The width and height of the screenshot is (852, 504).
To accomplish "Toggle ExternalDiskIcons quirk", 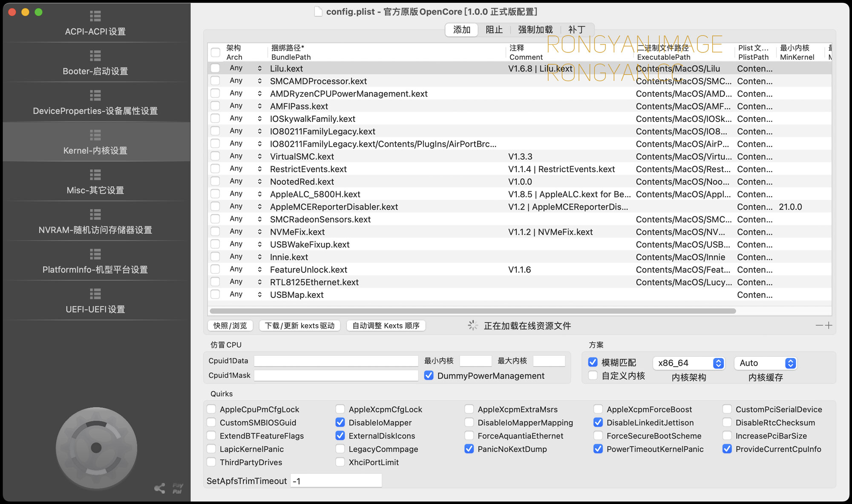I will tap(340, 435).
